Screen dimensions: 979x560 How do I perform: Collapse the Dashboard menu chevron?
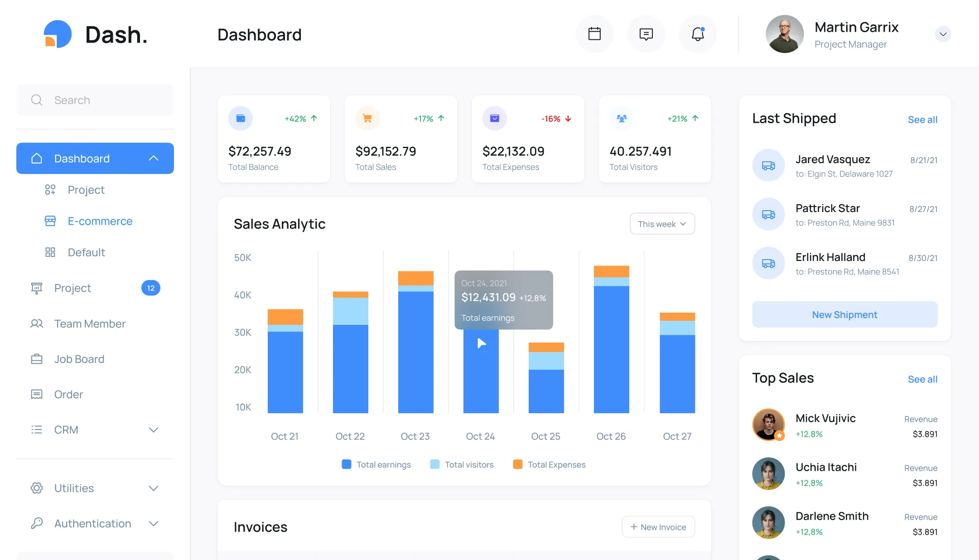pos(154,158)
